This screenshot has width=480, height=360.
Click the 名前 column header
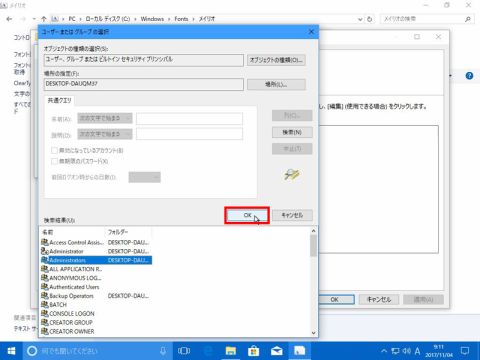[72, 232]
